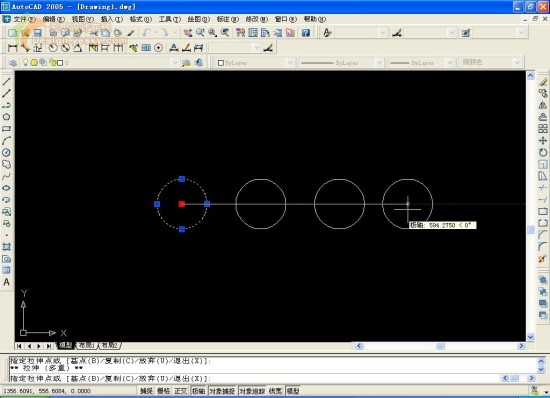
Task: Open the 格式 (Format) menu
Action: (140, 19)
